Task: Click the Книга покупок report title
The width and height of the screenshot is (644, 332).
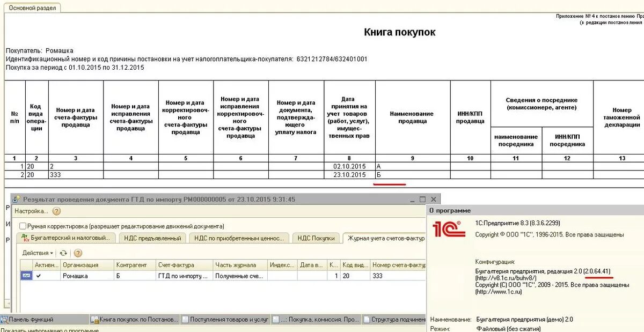Action: pos(400,32)
